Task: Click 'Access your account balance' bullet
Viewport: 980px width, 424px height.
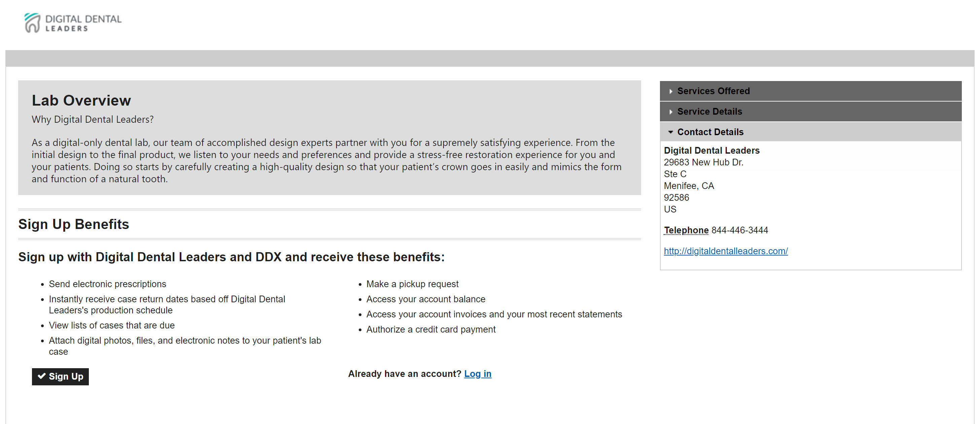Action: coord(425,299)
